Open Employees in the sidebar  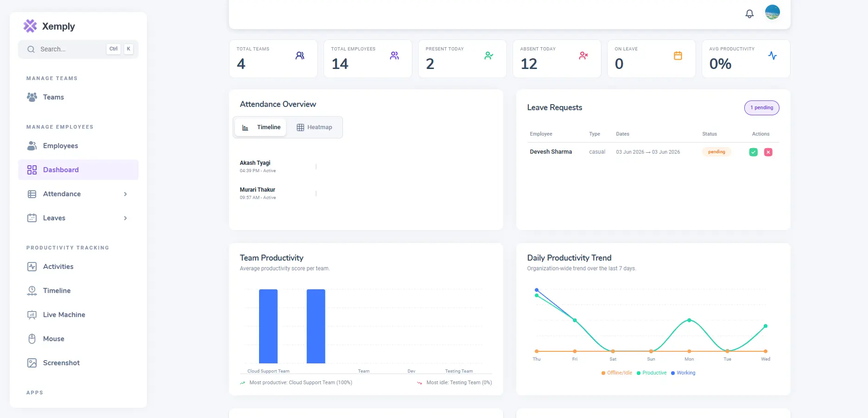[x=78, y=146]
